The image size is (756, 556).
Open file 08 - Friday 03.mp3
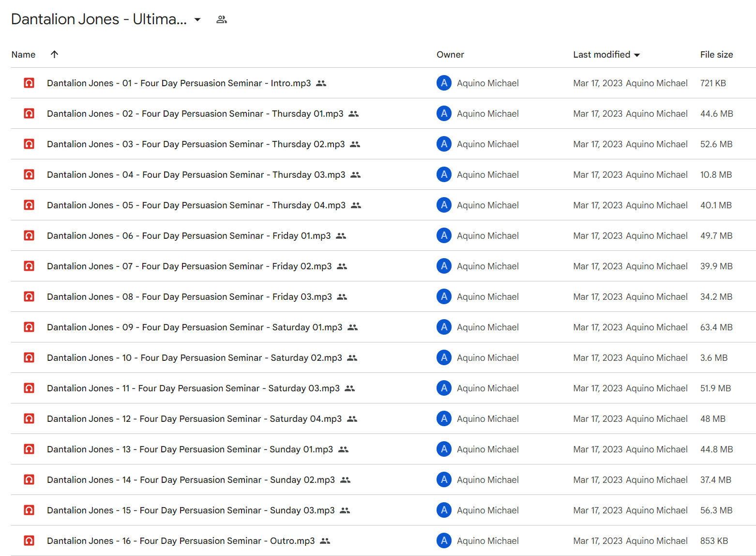click(189, 297)
